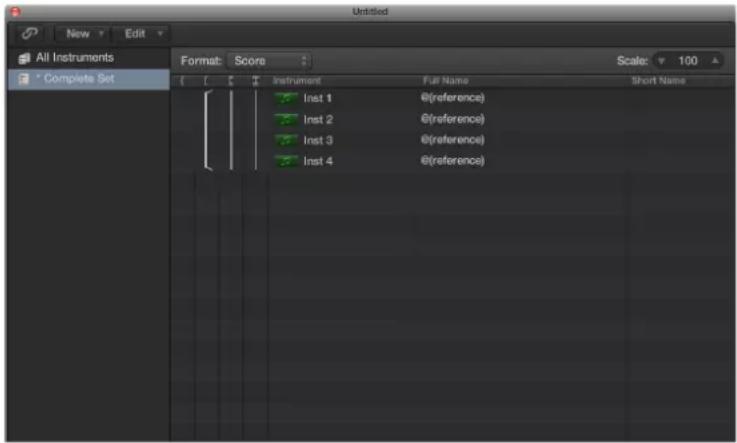Select the Complete Set score set
Image resolution: width=737 pixels, height=443 pixels.
[x=88, y=79]
